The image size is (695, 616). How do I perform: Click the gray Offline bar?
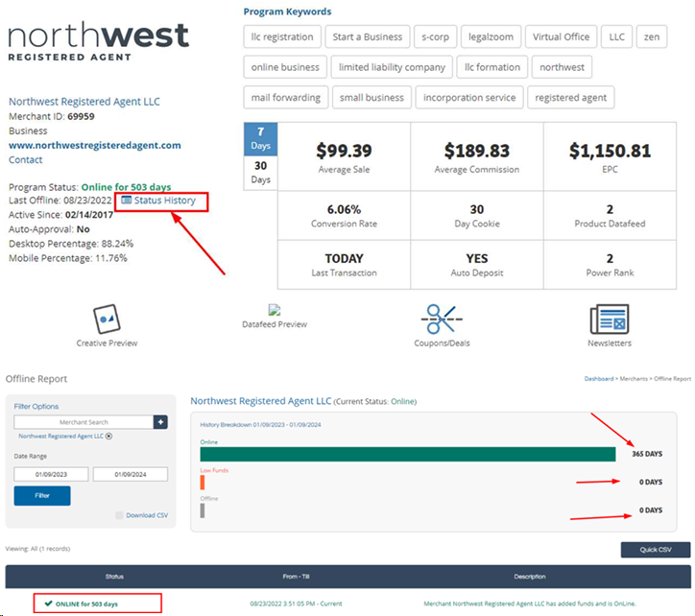click(x=203, y=510)
